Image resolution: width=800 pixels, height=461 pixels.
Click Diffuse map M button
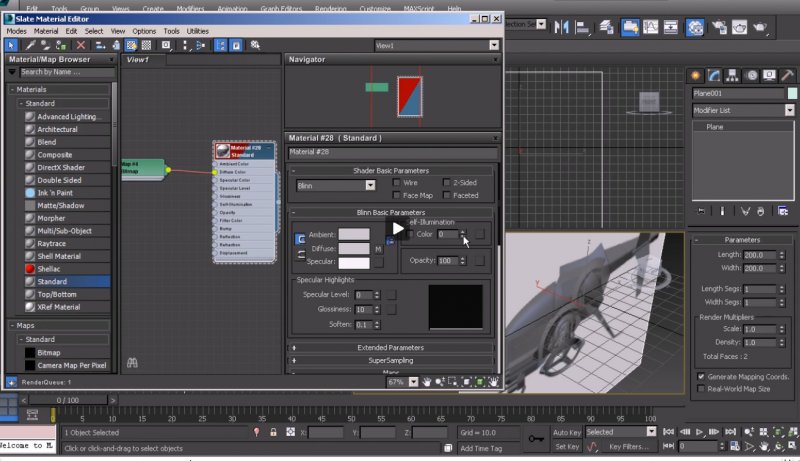(x=378, y=249)
